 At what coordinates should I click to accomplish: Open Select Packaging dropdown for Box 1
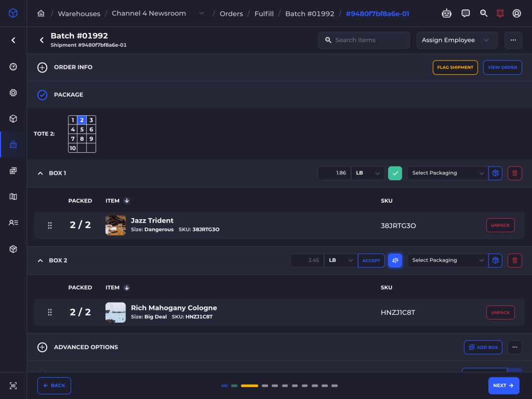(x=448, y=173)
